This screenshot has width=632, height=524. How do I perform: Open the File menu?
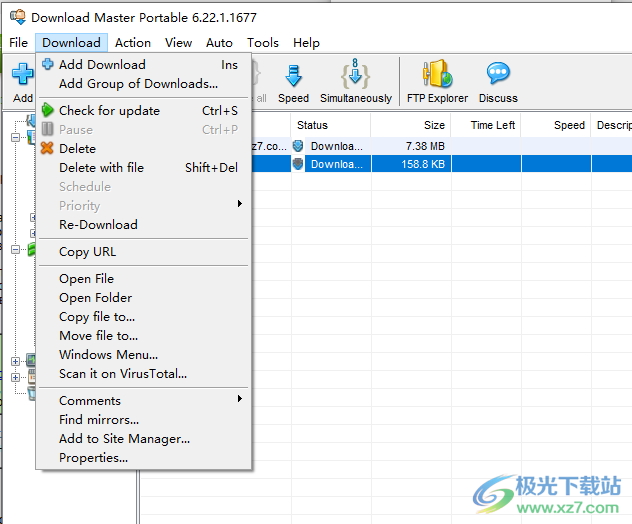point(19,43)
